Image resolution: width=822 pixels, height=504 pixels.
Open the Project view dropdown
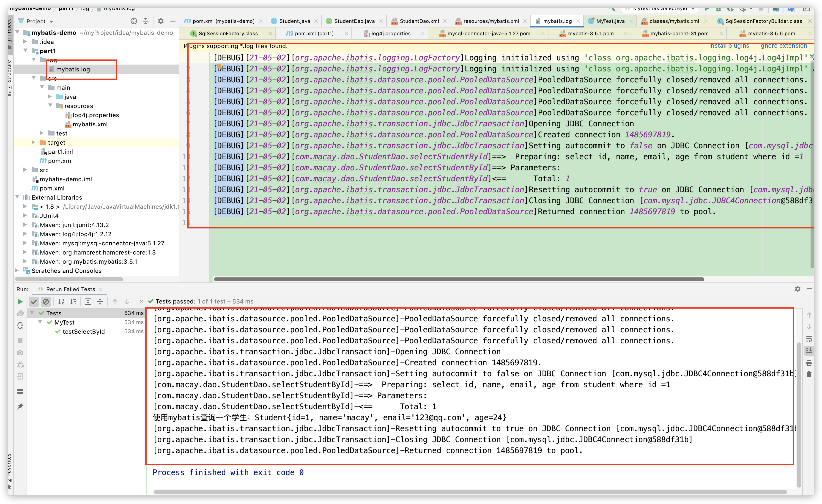pos(51,22)
